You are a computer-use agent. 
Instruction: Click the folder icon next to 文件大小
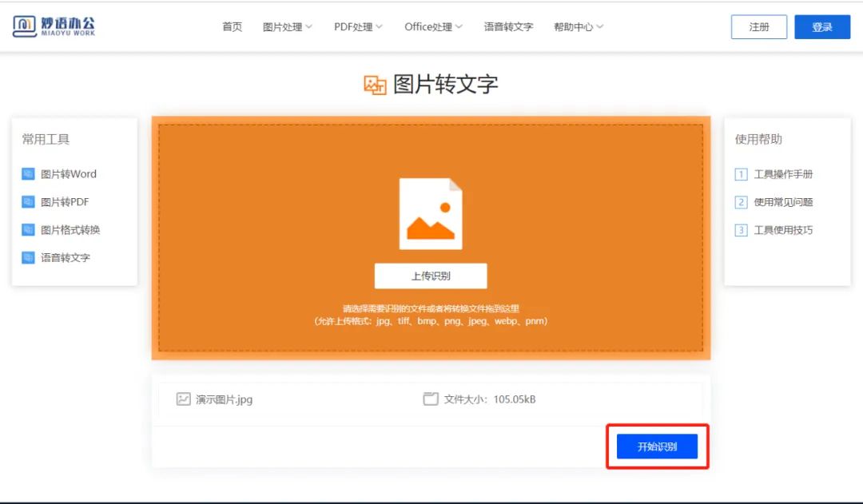coord(430,399)
